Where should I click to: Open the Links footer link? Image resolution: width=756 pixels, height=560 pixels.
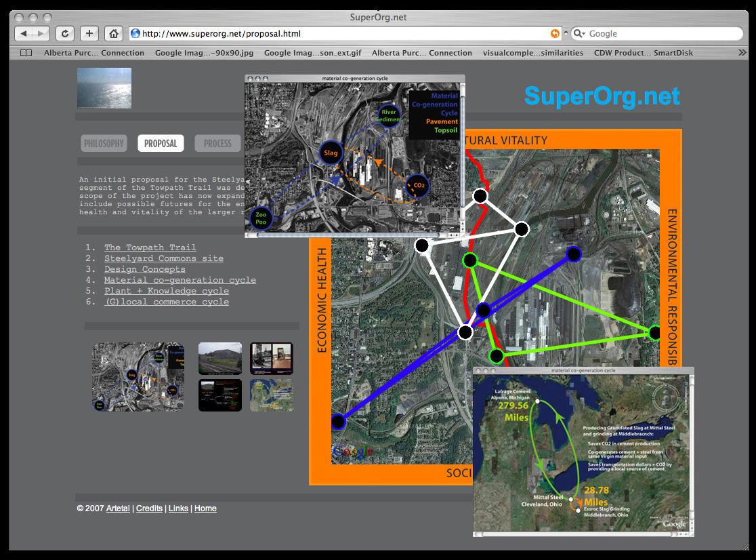178,508
